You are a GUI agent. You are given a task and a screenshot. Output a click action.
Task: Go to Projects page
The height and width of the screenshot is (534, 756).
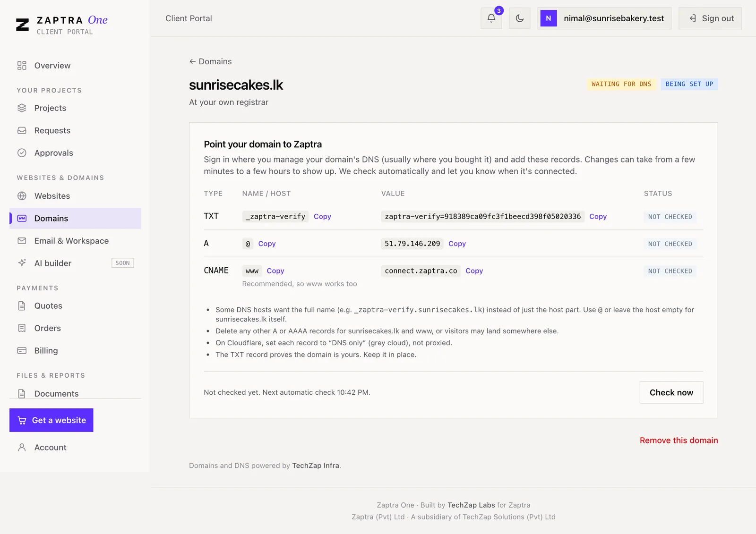click(75, 108)
